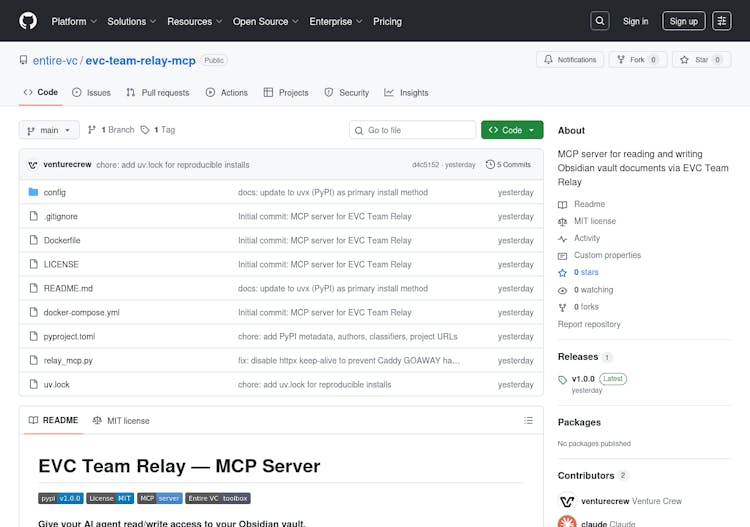Fork this repository
The height and width of the screenshot is (527, 750).
point(638,60)
